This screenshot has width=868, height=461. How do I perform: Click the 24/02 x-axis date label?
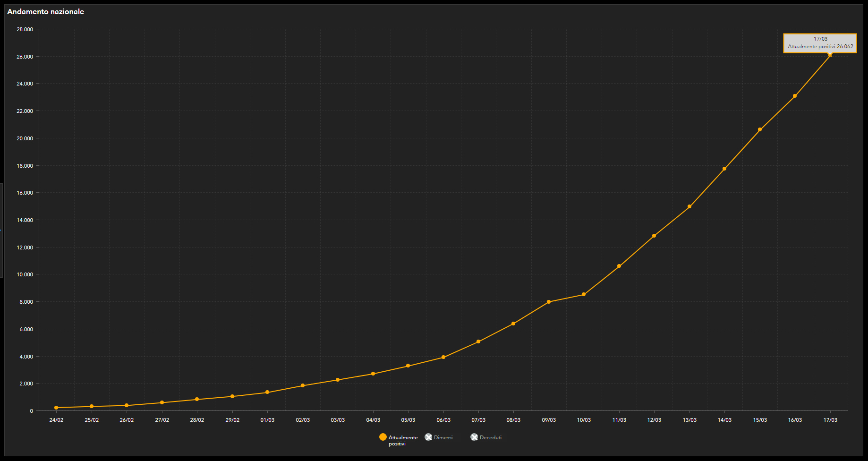coord(56,420)
